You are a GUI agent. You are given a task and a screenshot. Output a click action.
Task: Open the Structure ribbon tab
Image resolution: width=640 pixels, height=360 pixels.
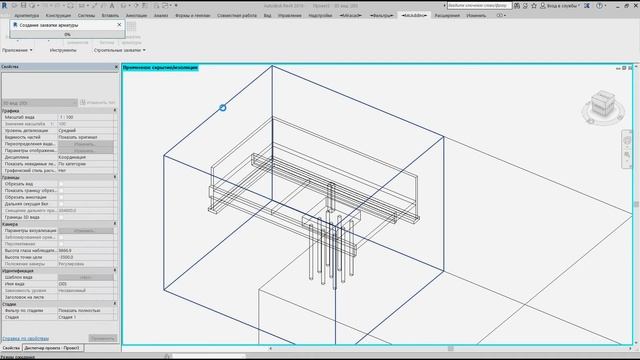(x=58, y=16)
